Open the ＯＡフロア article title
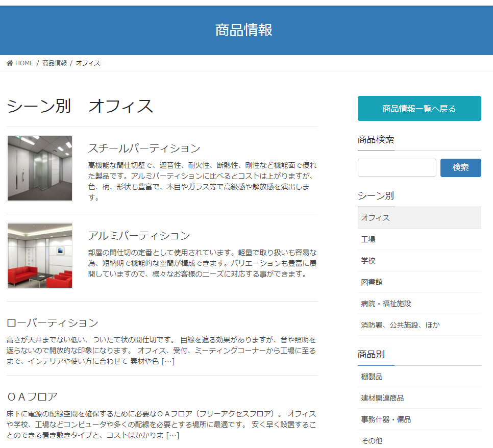 (x=32, y=397)
